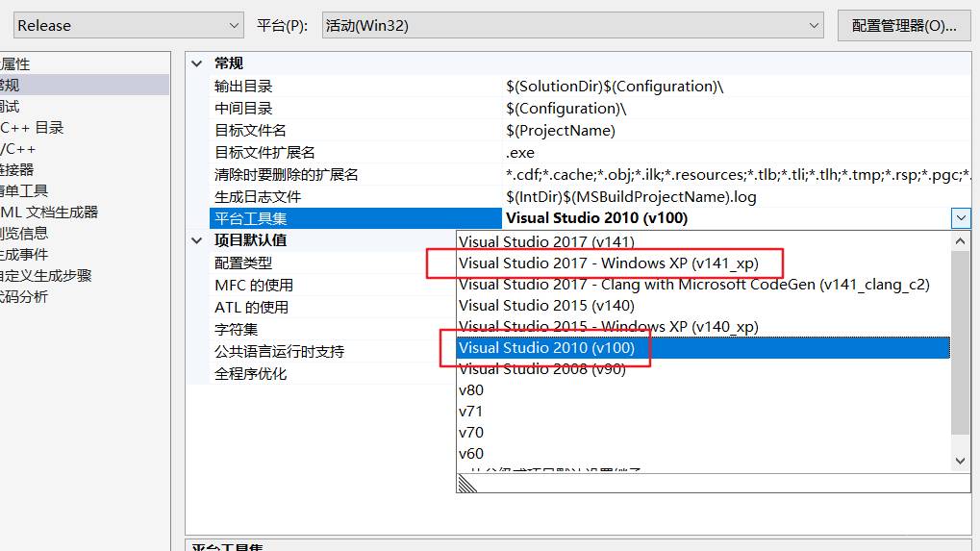Select 代码分析 in the left tree
The height and width of the screenshot is (551, 980).
pos(24,297)
